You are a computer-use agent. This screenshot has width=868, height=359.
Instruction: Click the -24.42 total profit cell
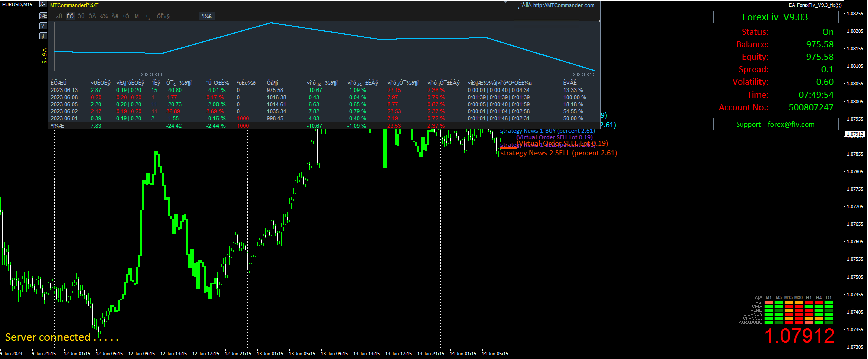pos(174,126)
